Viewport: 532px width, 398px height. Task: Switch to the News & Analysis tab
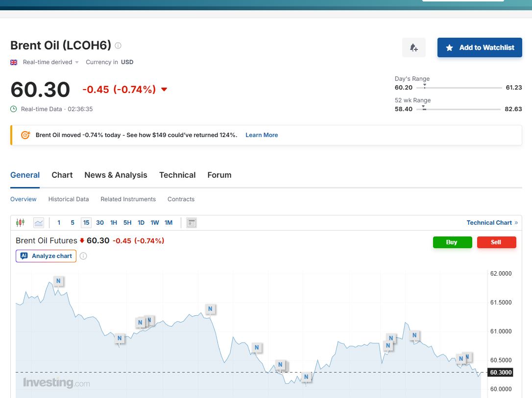pyautogui.click(x=116, y=175)
